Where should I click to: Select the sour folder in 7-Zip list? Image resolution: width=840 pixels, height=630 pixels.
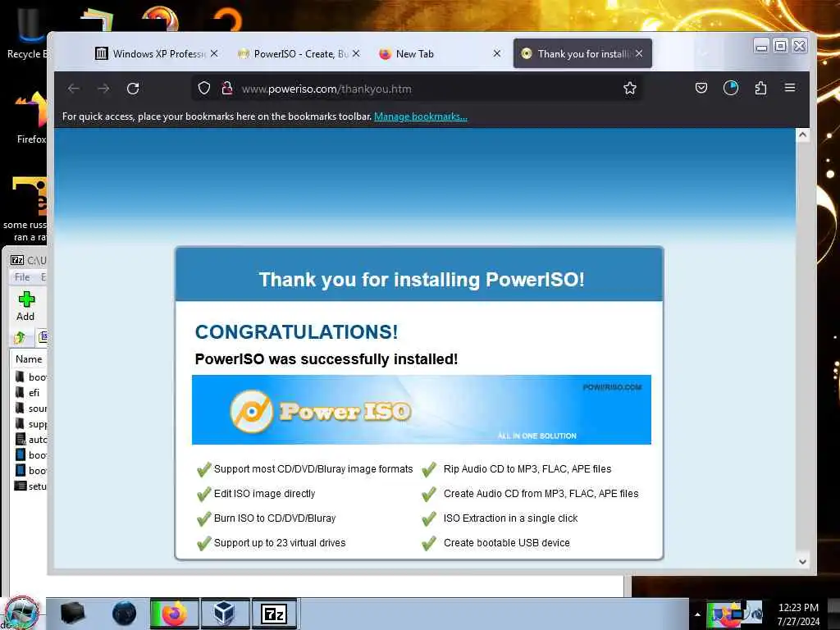[31, 409]
